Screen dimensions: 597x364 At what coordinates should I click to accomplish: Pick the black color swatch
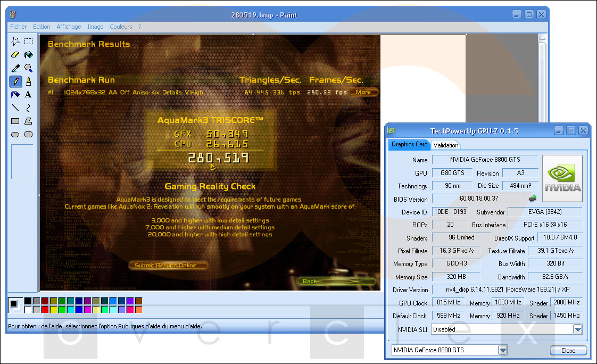point(28,301)
